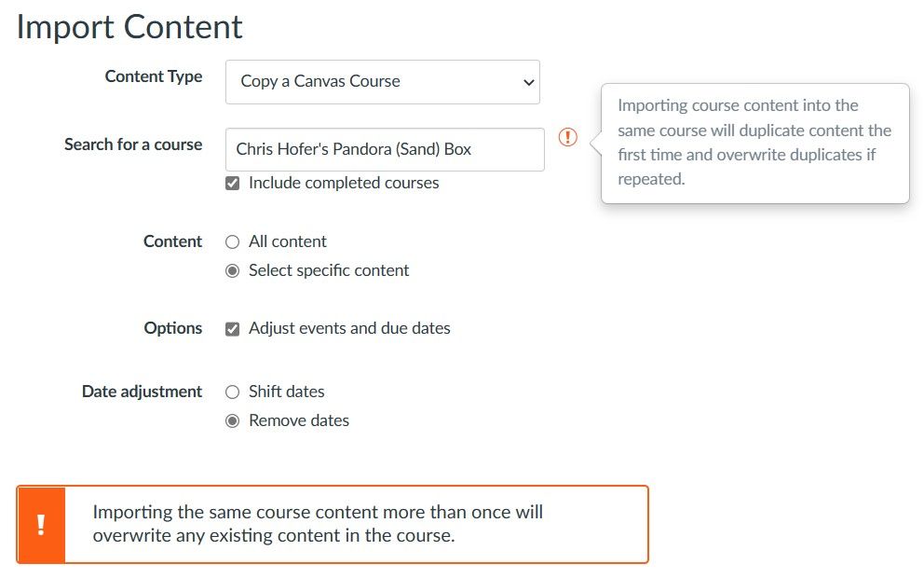Click the Content section label

[x=172, y=241]
